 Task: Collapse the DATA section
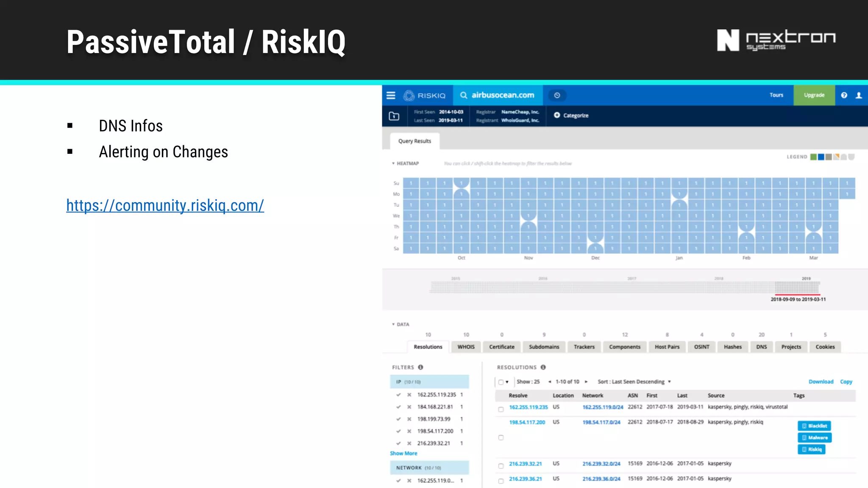401,324
